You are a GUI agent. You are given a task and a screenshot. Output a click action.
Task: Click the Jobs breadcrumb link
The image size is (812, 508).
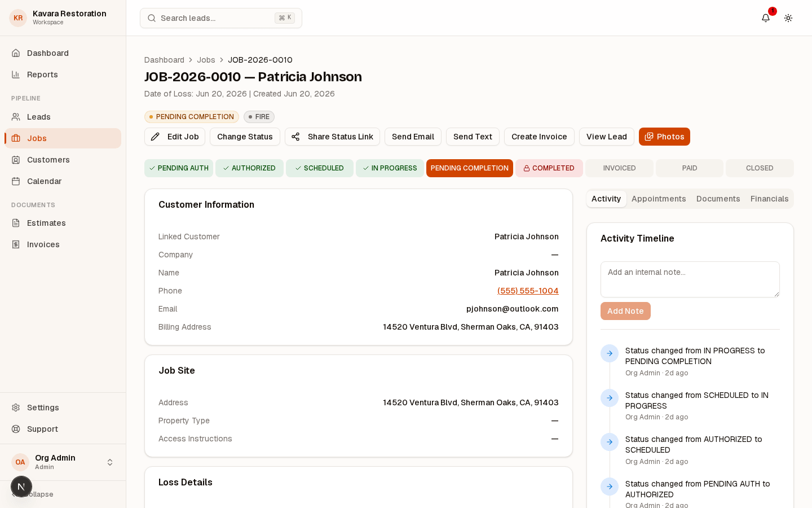click(206, 60)
